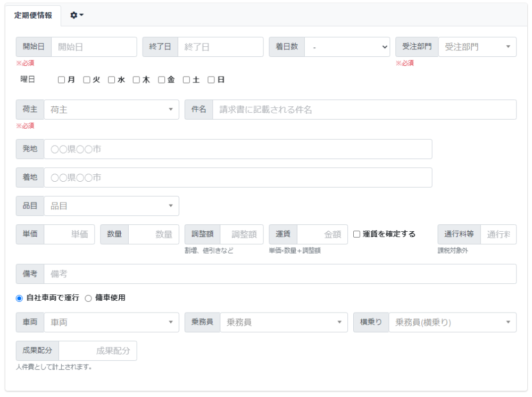Expand the 品目 combo box
532x397 pixels.
(x=111, y=206)
